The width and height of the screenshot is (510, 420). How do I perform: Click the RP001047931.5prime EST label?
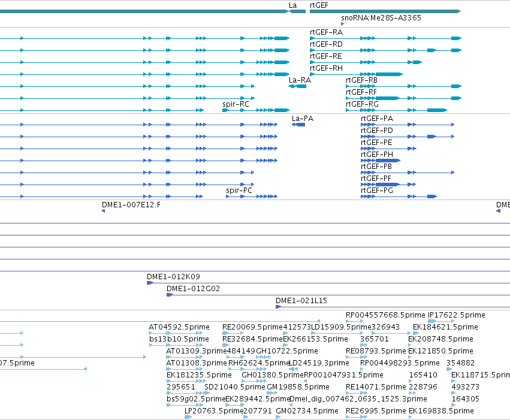click(344, 376)
